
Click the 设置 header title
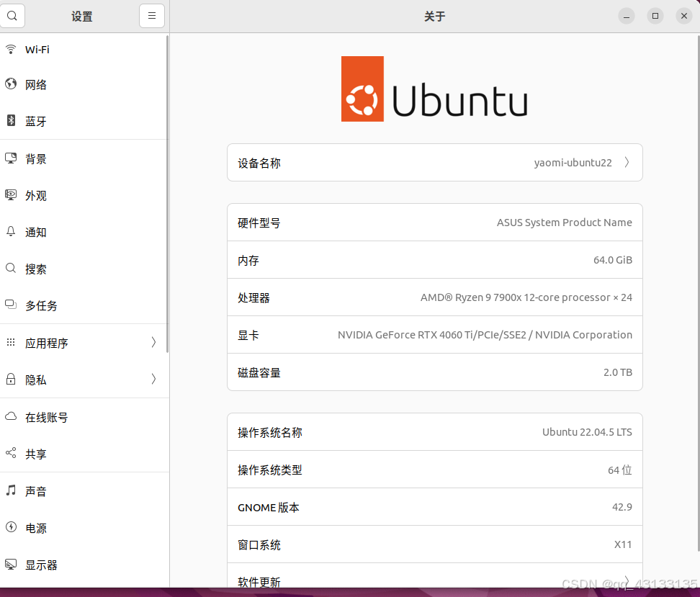click(81, 17)
